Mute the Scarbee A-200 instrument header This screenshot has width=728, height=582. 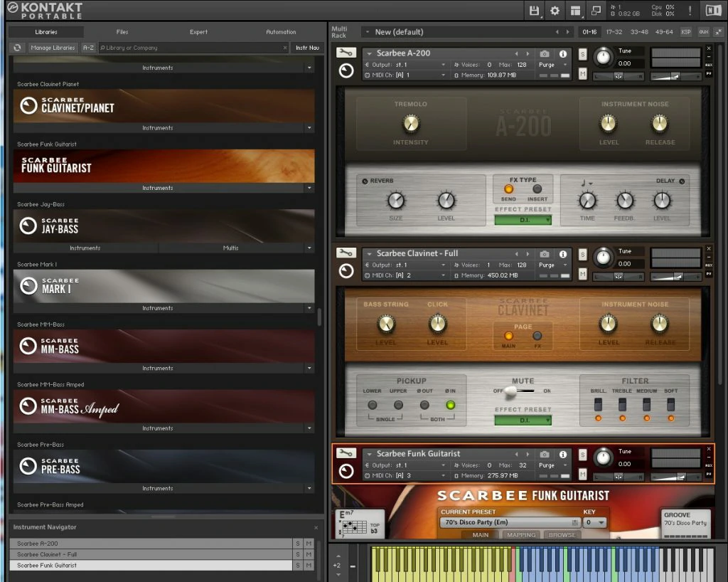[582, 74]
